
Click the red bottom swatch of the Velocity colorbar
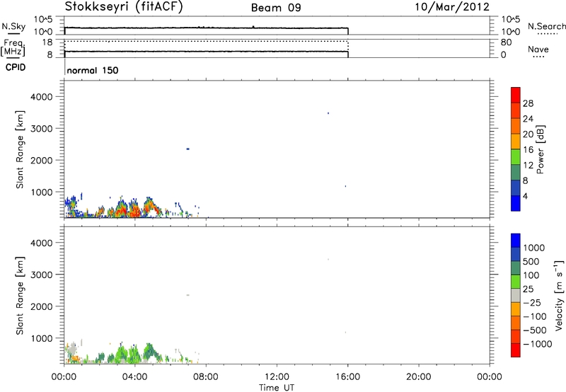pos(516,350)
